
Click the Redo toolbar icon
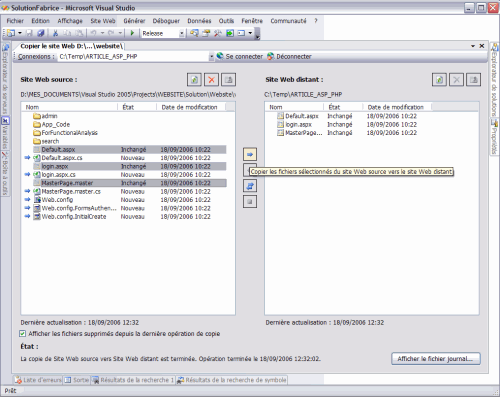(111, 33)
